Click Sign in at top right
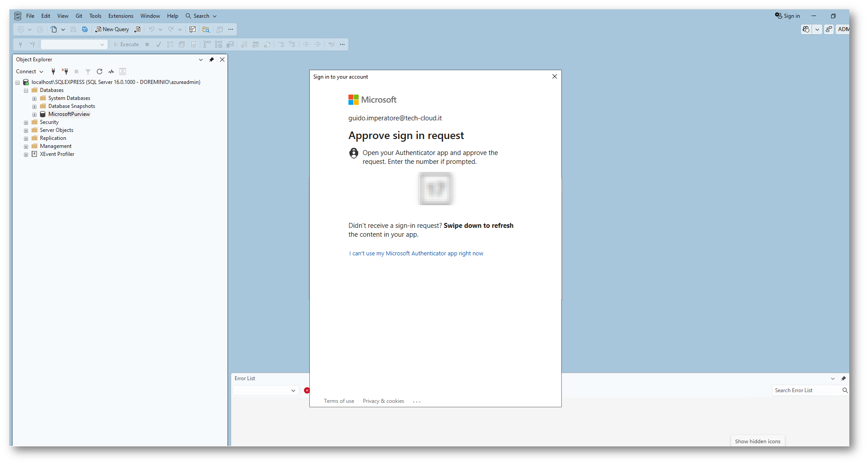The width and height of the screenshot is (868, 465). point(788,16)
